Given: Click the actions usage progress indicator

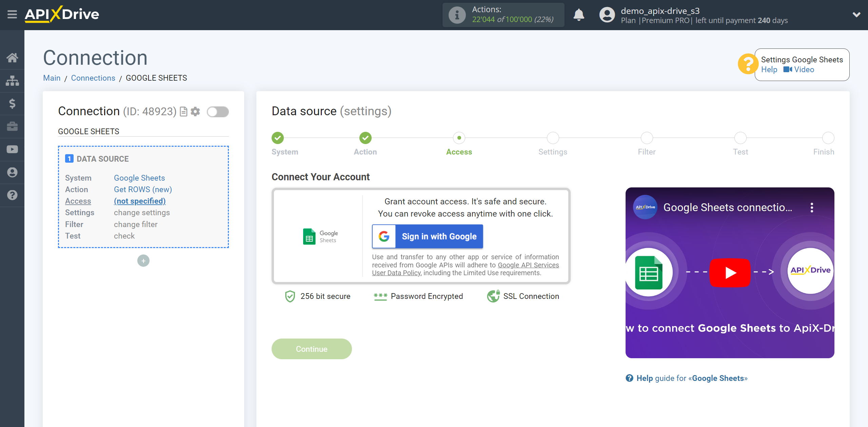Looking at the screenshot, I should 504,15.
